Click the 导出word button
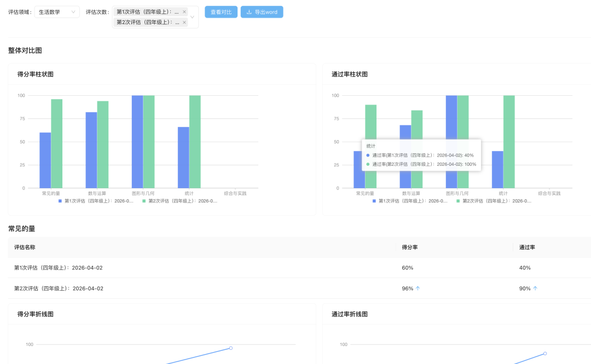The height and width of the screenshot is (364, 591). pos(262,12)
